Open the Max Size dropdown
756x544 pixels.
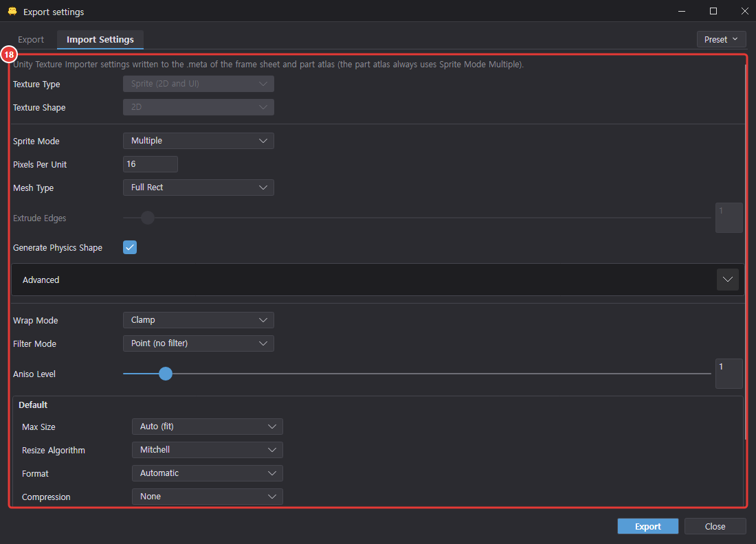(207, 427)
